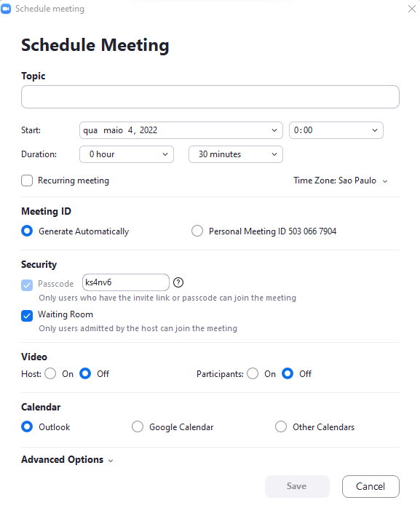The image size is (420, 508).
Task: Uncheck the Waiting Room checkbox
Action: click(x=27, y=316)
